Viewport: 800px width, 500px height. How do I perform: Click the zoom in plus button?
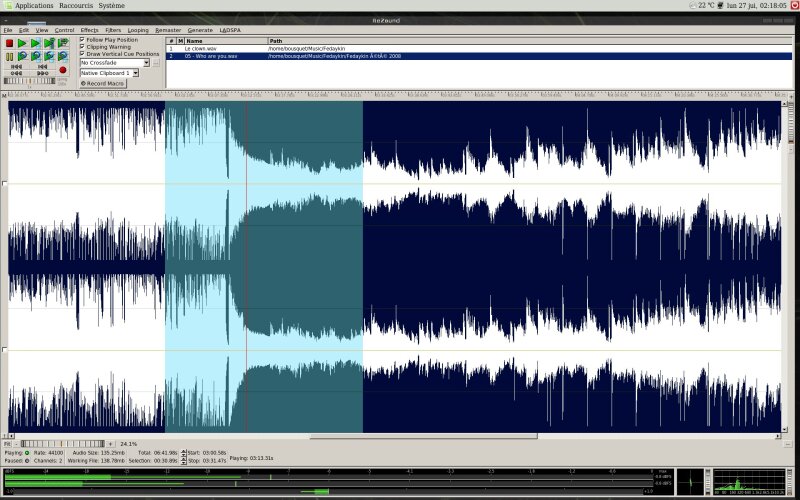[111, 444]
